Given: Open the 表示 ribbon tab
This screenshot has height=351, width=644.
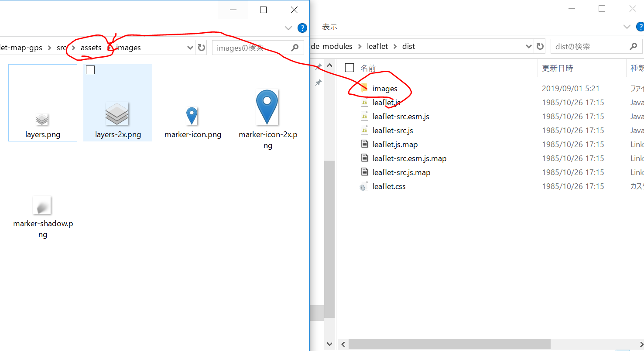Looking at the screenshot, I should (x=330, y=27).
